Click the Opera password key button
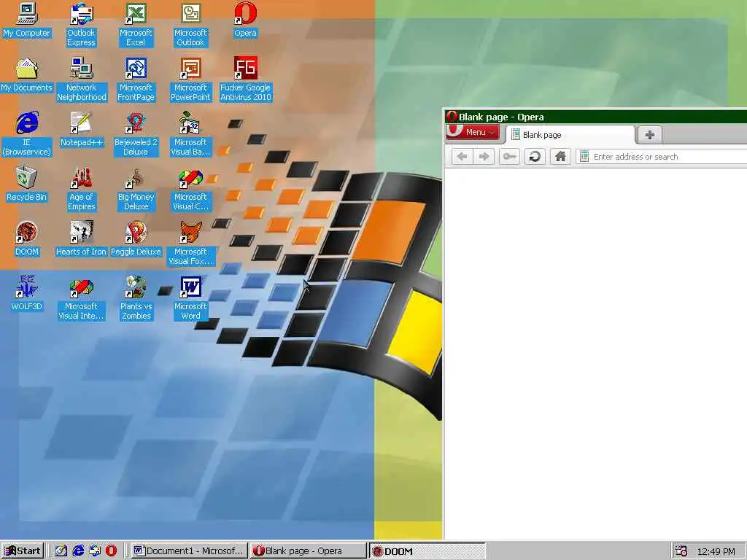This screenshot has width=747, height=560. tap(509, 157)
